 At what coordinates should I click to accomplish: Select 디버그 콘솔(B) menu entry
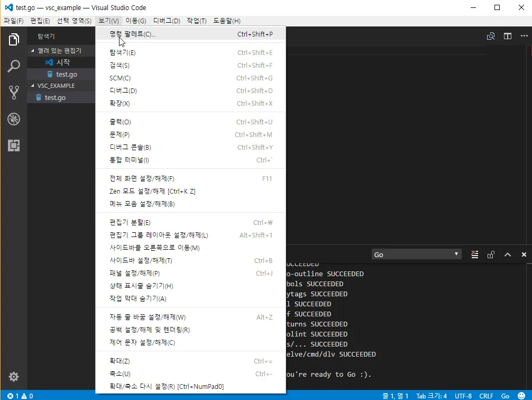point(191,148)
